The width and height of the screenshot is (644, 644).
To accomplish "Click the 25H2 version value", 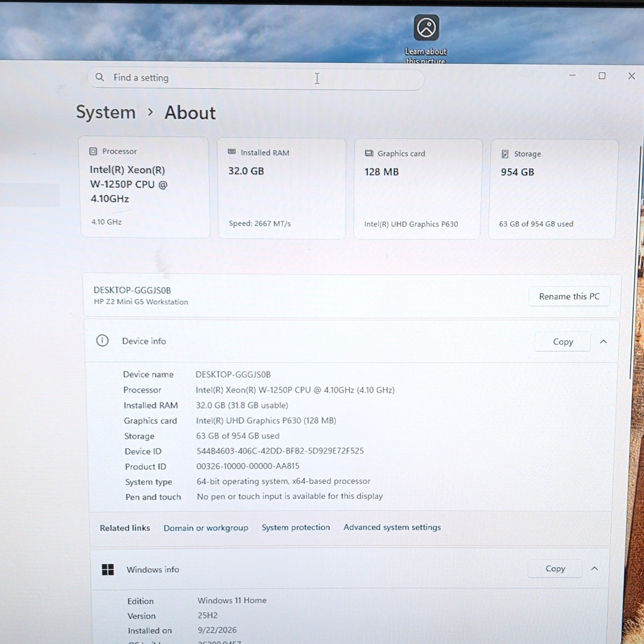I will [207, 616].
